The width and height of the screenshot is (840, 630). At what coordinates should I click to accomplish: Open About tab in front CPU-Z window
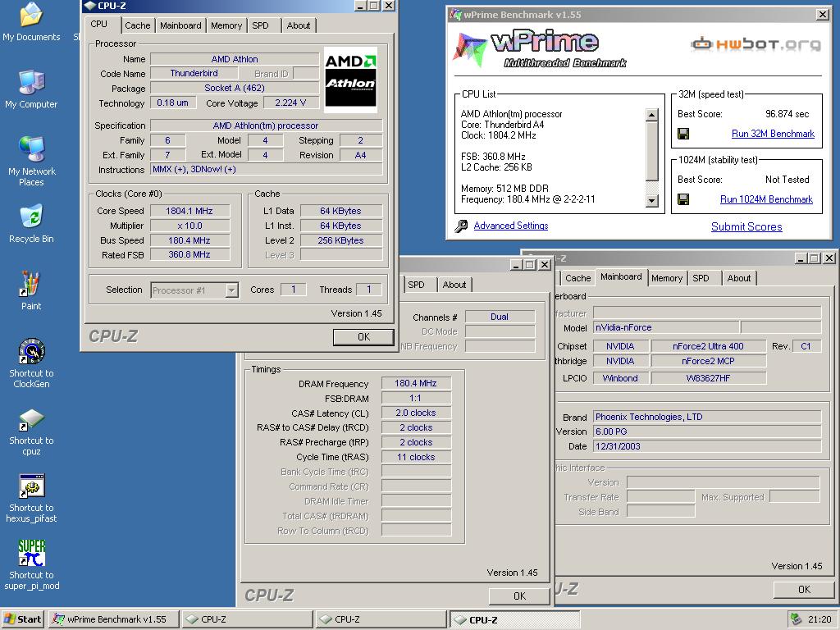tap(299, 25)
